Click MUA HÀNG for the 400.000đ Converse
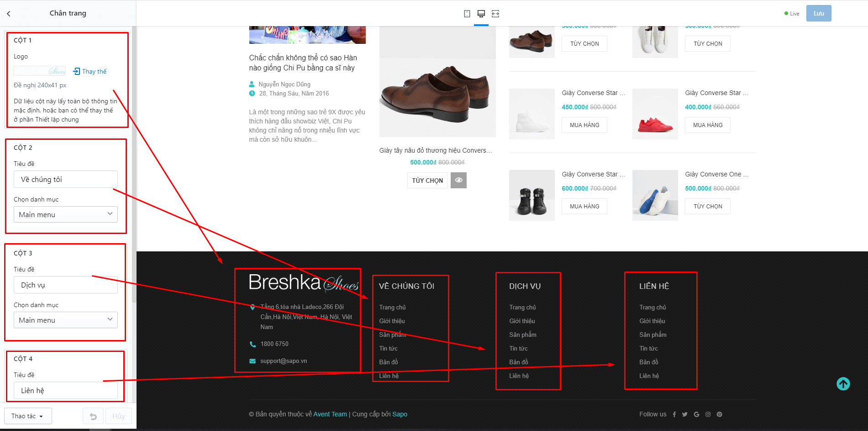Image resolution: width=868 pixels, height=431 pixels. pos(708,125)
